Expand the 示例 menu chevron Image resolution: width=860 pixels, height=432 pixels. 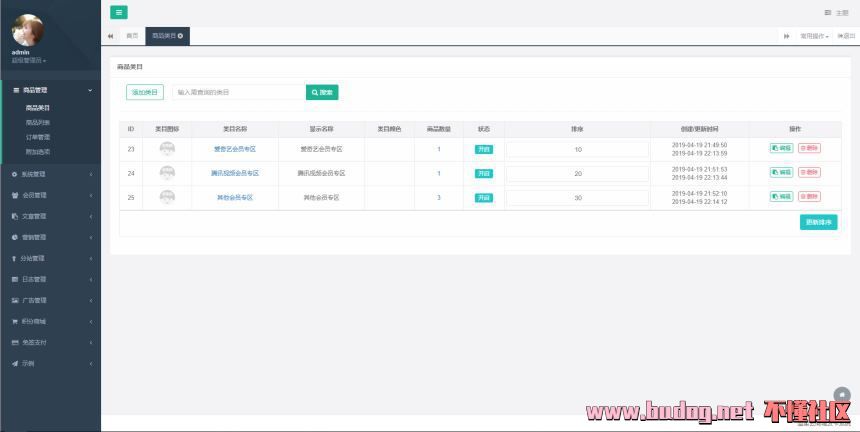(91, 363)
